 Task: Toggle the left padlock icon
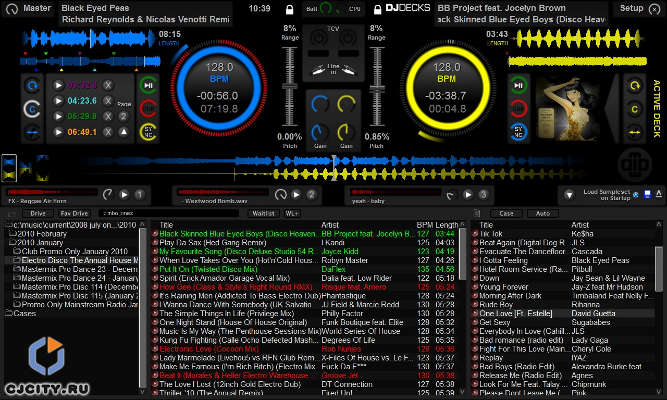(289, 9)
